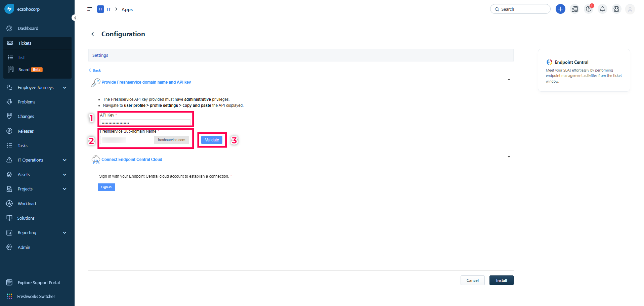The width and height of the screenshot is (644, 306).
Task: Expand the Reporting menu chevron
Action: pyautogui.click(x=65, y=233)
